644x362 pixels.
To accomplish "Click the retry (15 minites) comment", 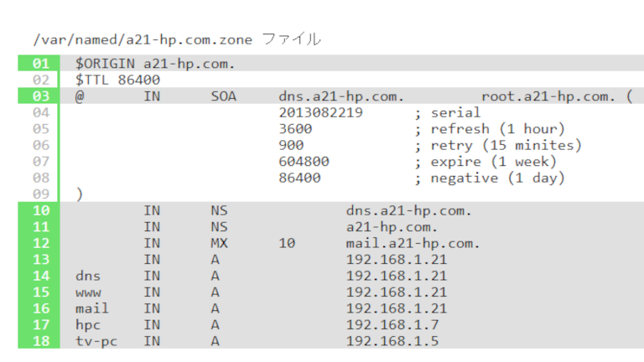I will (506, 145).
